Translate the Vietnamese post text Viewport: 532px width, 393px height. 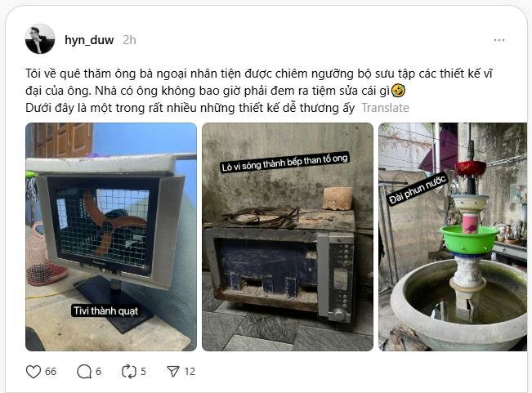pos(385,108)
